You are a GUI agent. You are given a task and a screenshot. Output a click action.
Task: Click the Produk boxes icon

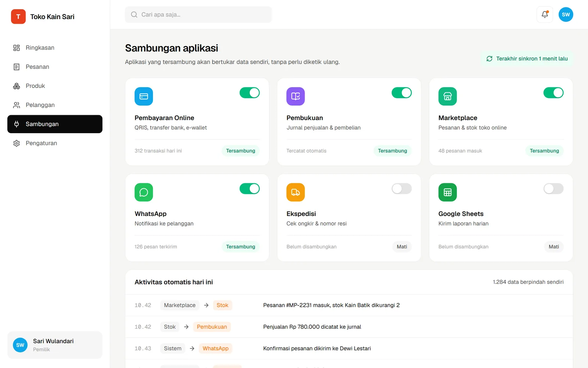(17, 86)
